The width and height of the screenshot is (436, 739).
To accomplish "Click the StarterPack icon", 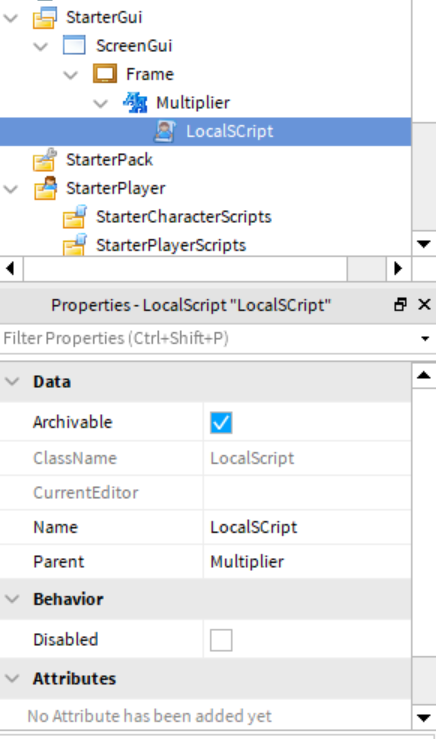I will (45, 160).
